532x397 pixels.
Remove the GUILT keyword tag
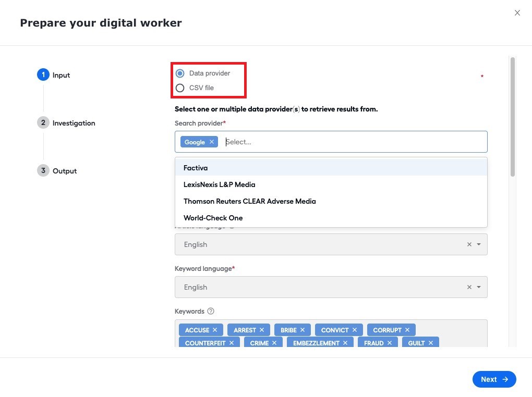[x=430, y=343]
